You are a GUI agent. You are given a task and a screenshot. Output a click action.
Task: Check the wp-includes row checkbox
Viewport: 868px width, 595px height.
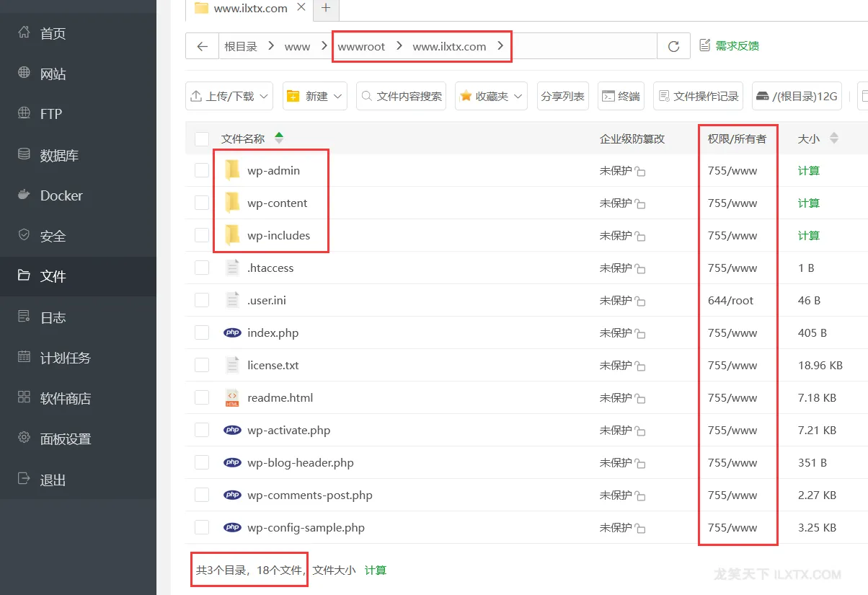tap(202, 235)
